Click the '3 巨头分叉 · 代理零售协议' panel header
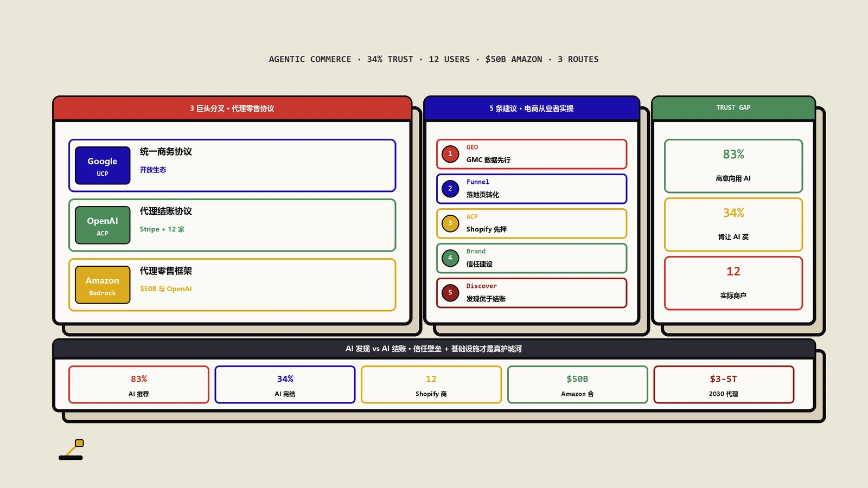This screenshot has height=488, width=868. [232, 108]
